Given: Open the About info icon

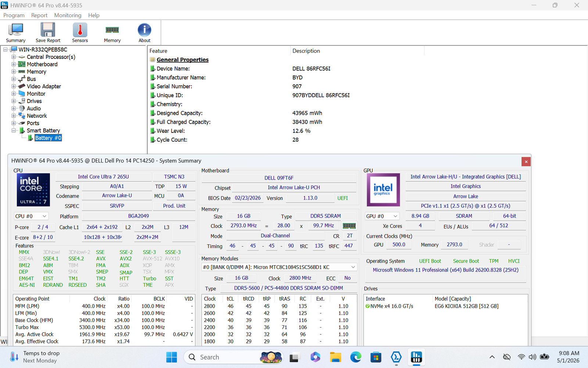Looking at the screenshot, I should (144, 30).
